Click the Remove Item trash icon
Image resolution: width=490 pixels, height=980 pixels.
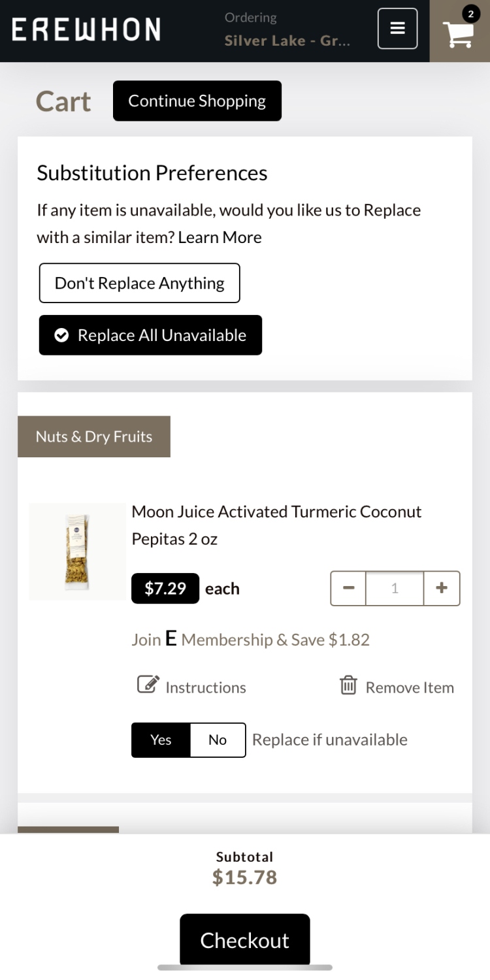click(x=348, y=685)
